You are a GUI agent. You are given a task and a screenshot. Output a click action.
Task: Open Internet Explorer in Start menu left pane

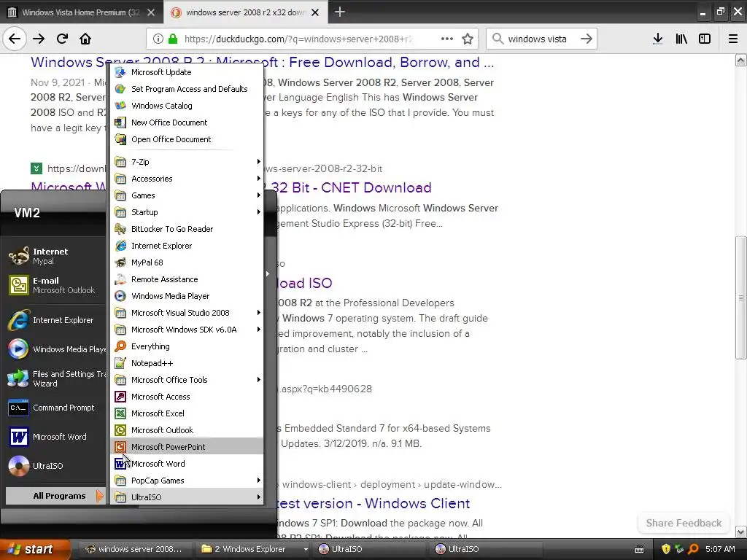coord(55,320)
